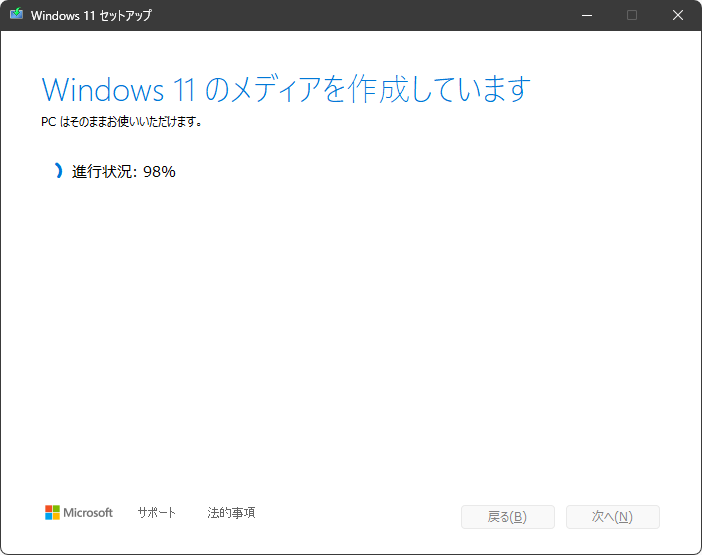Click the Windows 11 setup icon in title bar
This screenshot has height=555, width=702.
pos(17,14)
